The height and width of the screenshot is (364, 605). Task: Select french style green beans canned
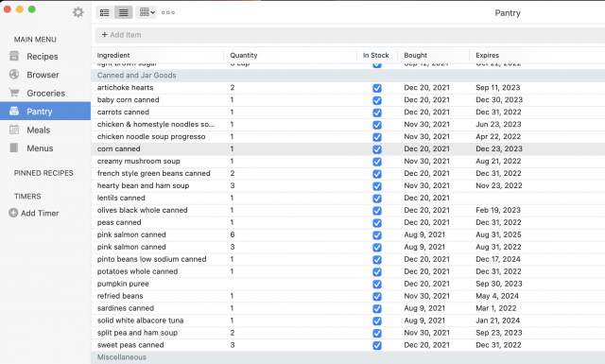153,173
